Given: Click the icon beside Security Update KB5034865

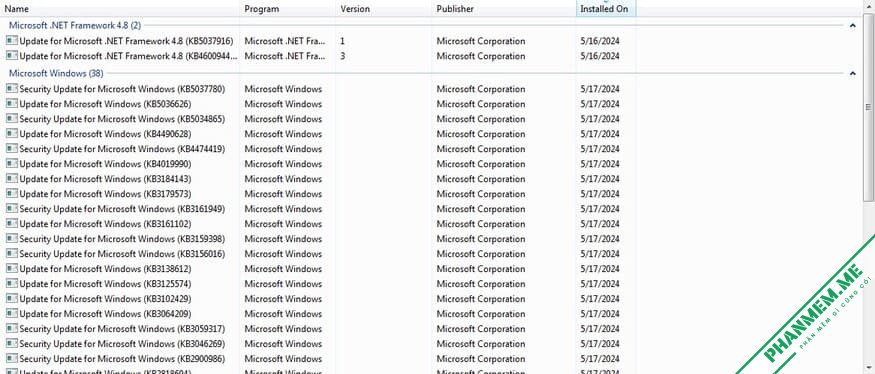Looking at the screenshot, I should click(12, 119).
